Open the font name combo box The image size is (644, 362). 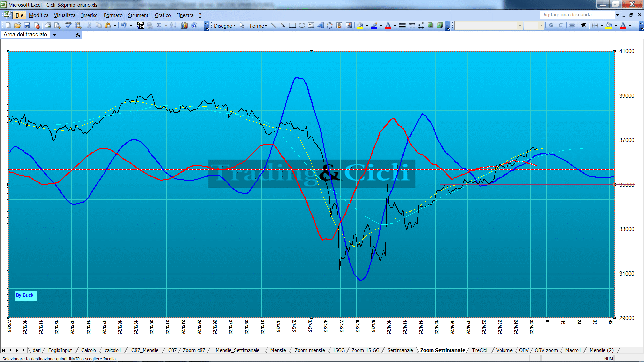[x=488, y=25]
